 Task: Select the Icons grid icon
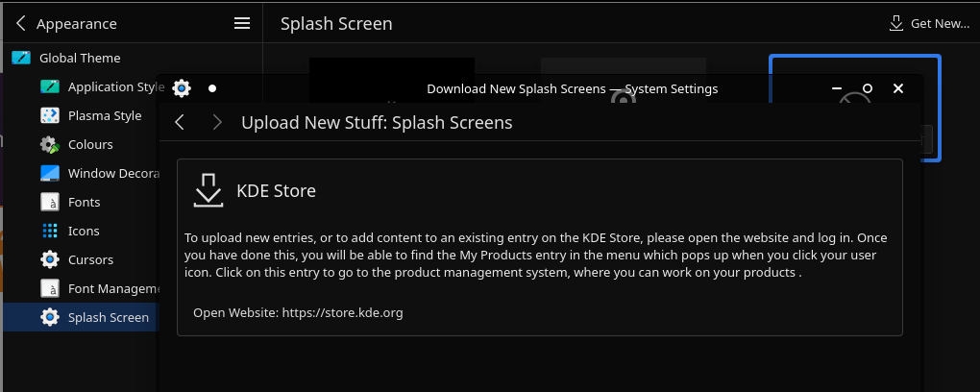49,231
